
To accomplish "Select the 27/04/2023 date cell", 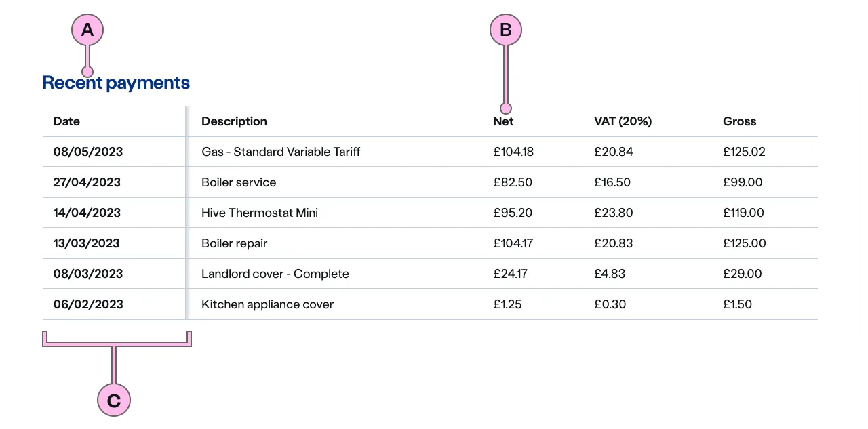I will [x=87, y=182].
